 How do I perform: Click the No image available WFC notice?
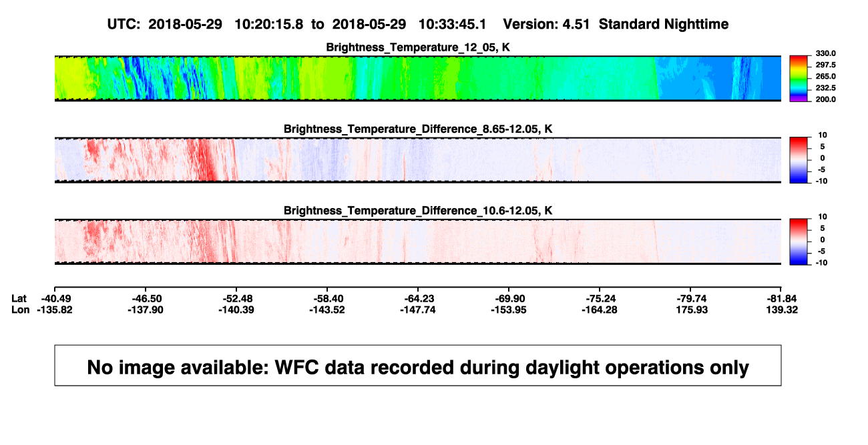pyautogui.click(x=418, y=366)
